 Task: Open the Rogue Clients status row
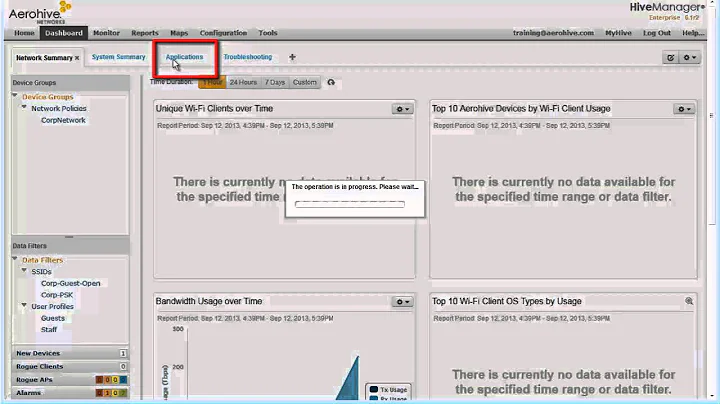click(71, 366)
